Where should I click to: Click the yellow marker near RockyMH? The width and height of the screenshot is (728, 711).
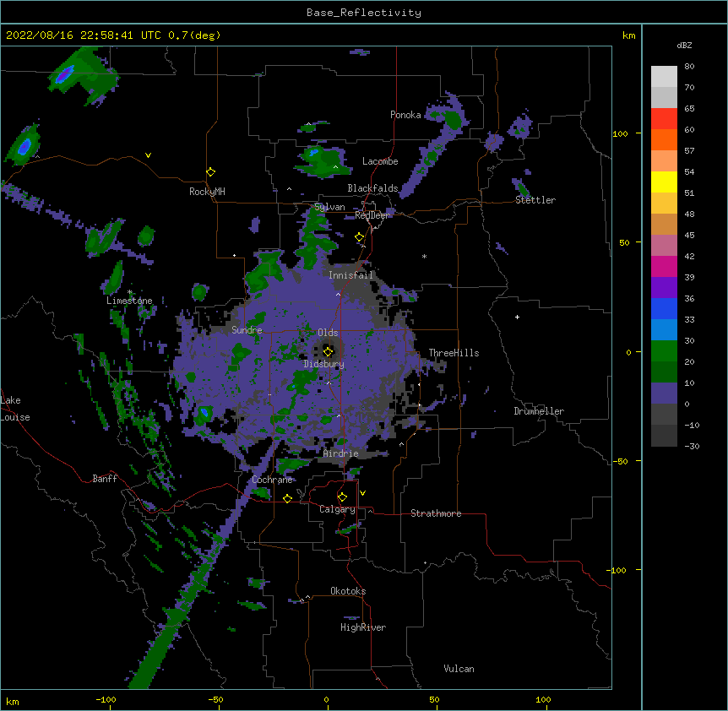pyautogui.click(x=210, y=172)
